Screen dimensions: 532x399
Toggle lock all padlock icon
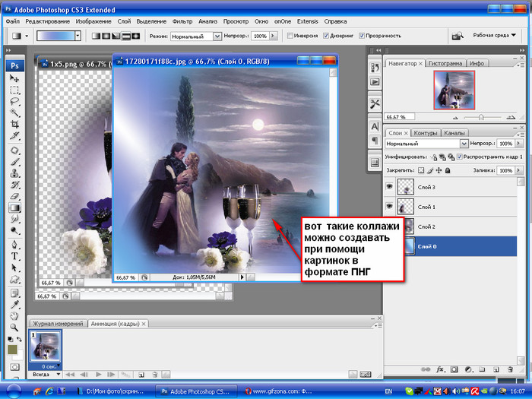448,170
